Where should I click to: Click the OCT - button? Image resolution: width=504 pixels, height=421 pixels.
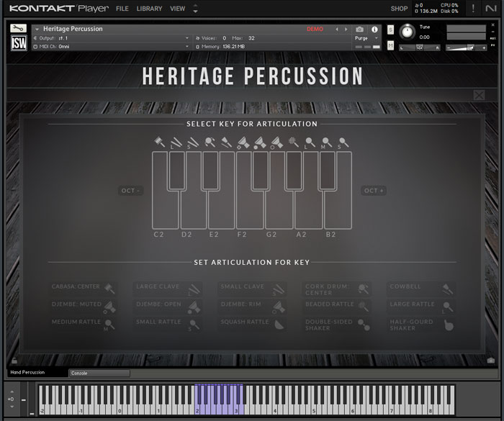point(130,191)
